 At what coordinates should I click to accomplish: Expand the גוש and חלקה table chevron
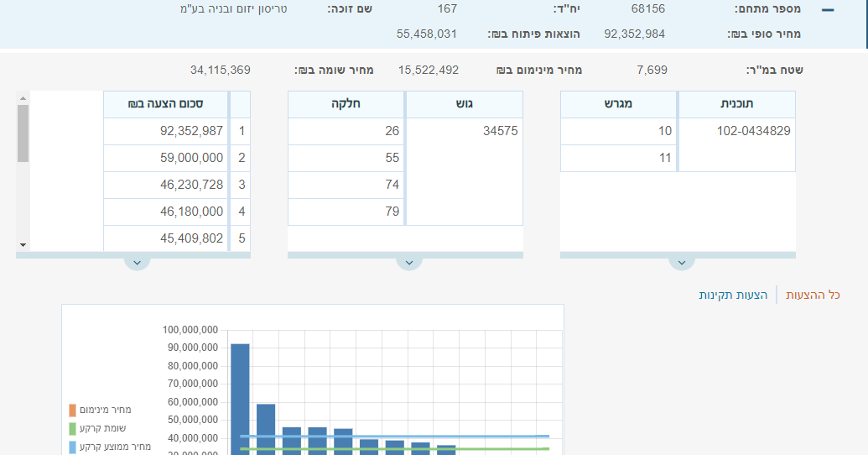coord(408,262)
